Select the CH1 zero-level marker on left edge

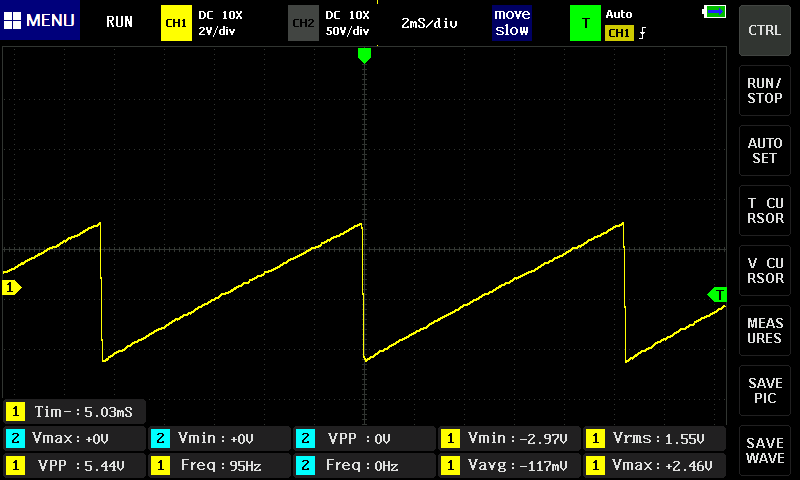point(11,288)
